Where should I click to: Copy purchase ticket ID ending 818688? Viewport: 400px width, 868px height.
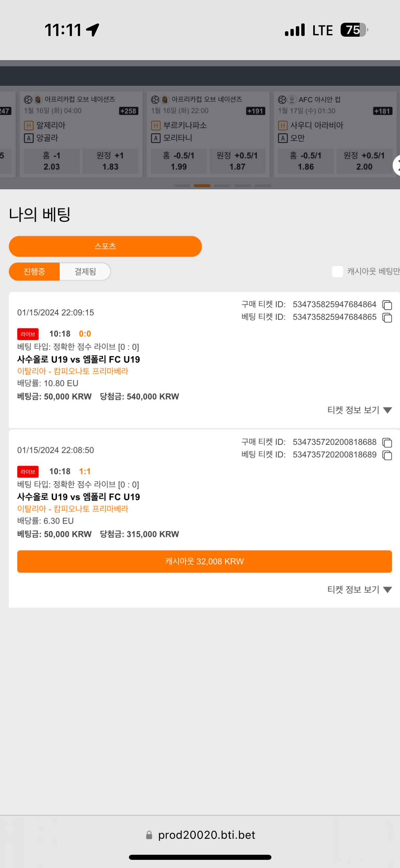point(387,442)
